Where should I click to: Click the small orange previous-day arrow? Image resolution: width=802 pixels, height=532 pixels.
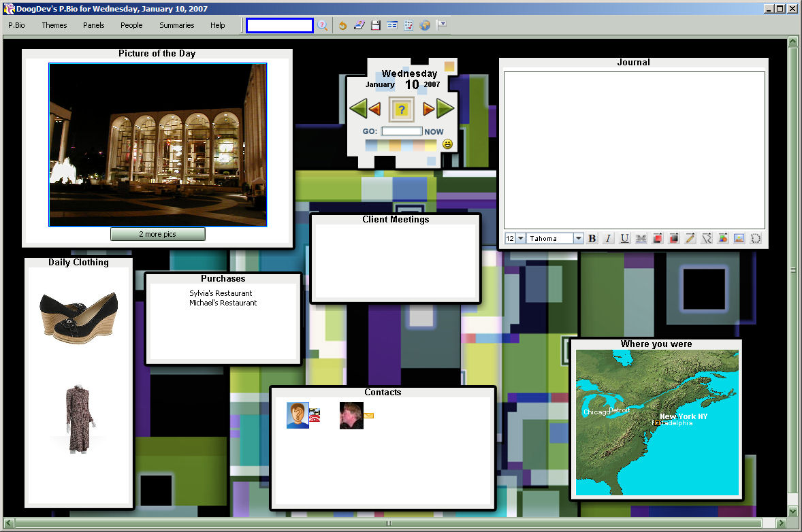(x=374, y=108)
